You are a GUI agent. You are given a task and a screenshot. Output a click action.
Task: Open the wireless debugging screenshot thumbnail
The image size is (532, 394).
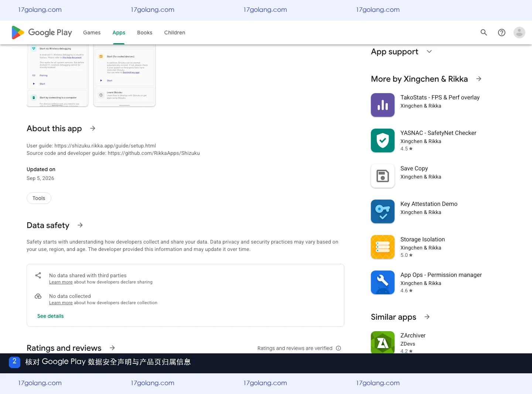[58, 75]
